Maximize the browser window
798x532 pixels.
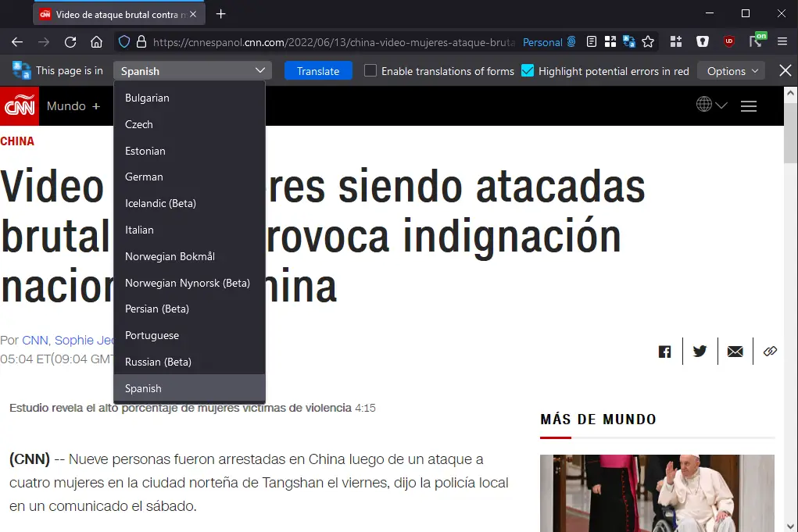[x=746, y=14]
